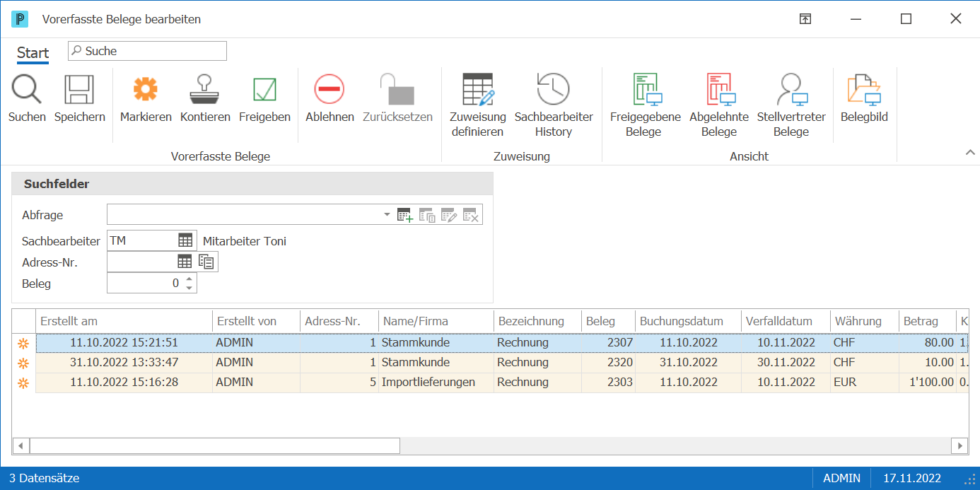980x490 pixels.
Task: Click the ribbon display options icon in title bar
Action: (805, 19)
